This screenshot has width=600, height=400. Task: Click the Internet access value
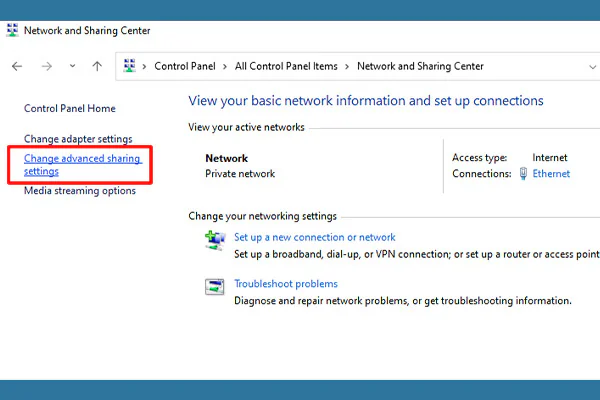(x=550, y=157)
